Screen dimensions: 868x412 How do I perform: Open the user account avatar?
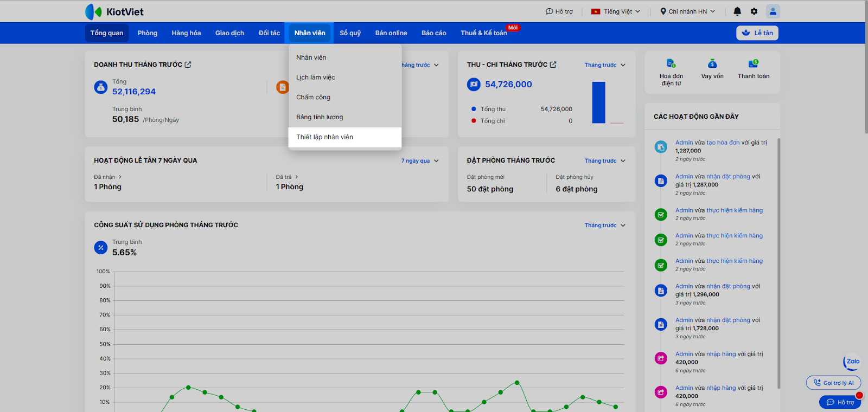tap(773, 11)
